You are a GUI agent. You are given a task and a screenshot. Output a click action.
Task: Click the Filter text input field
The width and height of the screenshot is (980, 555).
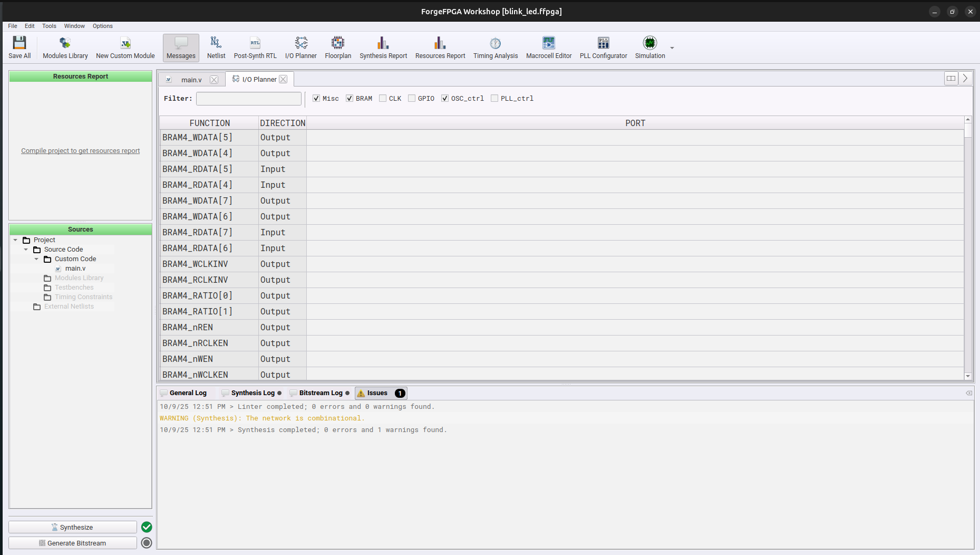[248, 99]
